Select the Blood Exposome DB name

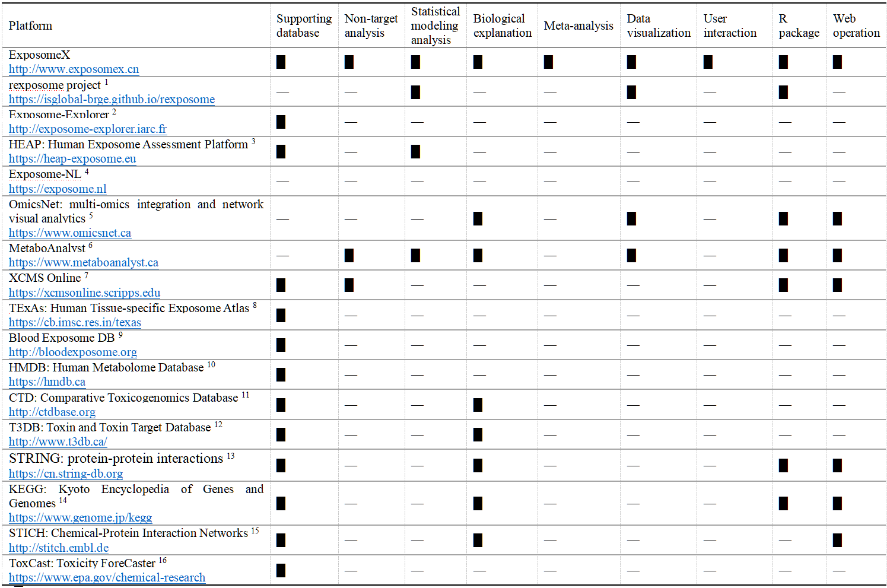62,338
